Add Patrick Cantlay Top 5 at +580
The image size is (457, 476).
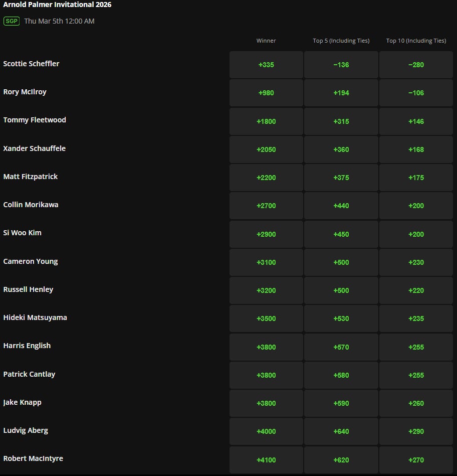click(341, 375)
